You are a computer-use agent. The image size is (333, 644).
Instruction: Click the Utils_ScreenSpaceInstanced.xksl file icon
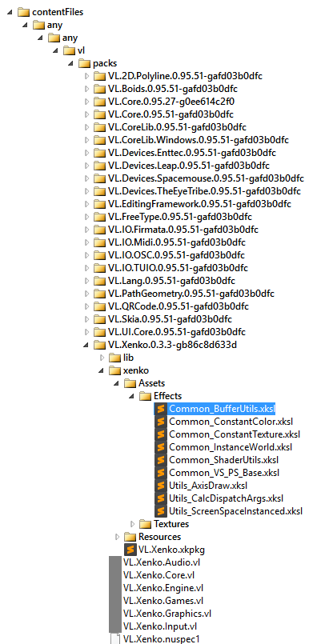coord(161,511)
